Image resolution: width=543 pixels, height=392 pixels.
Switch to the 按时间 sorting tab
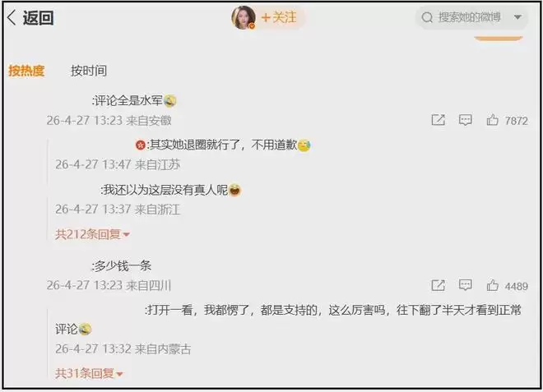(x=89, y=71)
